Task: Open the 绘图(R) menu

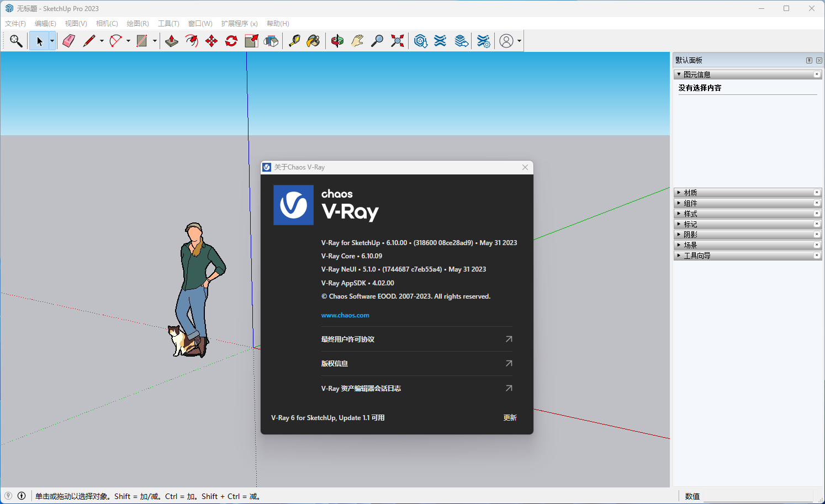Action: pyautogui.click(x=138, y=24)
